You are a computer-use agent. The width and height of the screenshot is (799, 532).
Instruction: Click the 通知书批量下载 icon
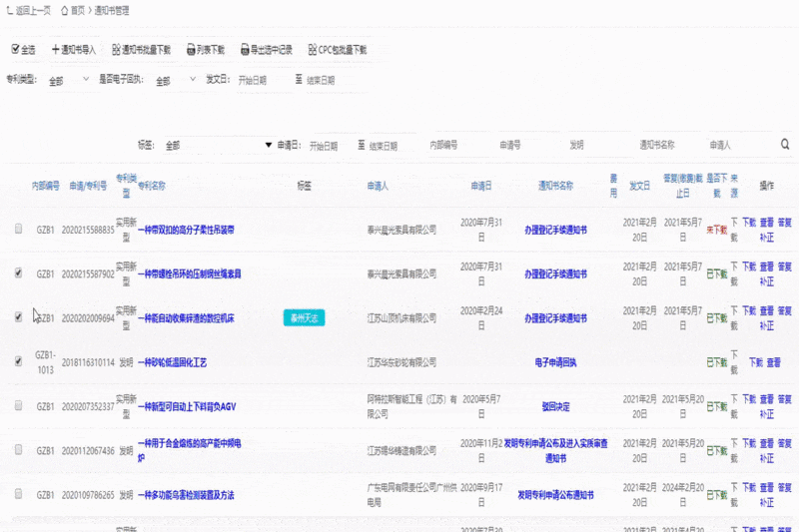[x=116, y=49]
